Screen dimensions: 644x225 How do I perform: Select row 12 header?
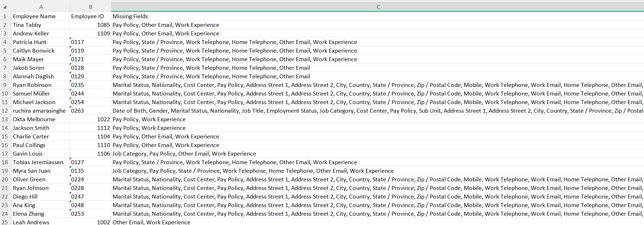coord(5,111)
